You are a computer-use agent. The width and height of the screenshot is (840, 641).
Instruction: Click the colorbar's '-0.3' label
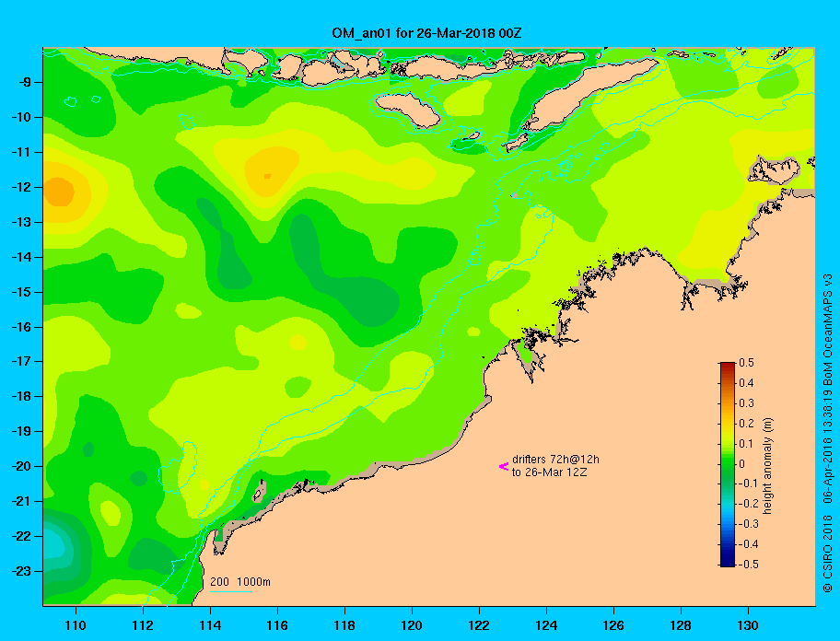(x=749, y=524)
